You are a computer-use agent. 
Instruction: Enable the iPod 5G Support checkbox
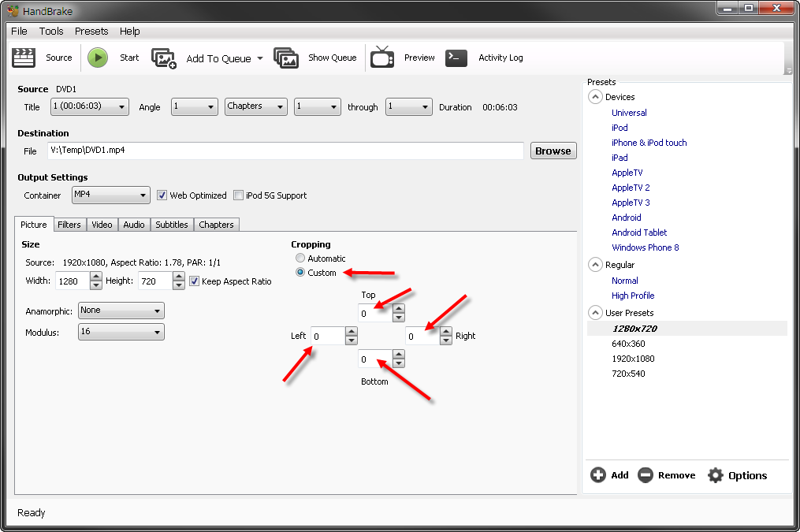pyautogui.click(x=239, y=195)
